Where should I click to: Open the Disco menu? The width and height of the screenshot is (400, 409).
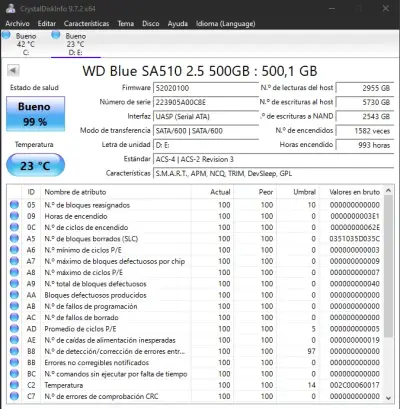click(x=151, y=24)
